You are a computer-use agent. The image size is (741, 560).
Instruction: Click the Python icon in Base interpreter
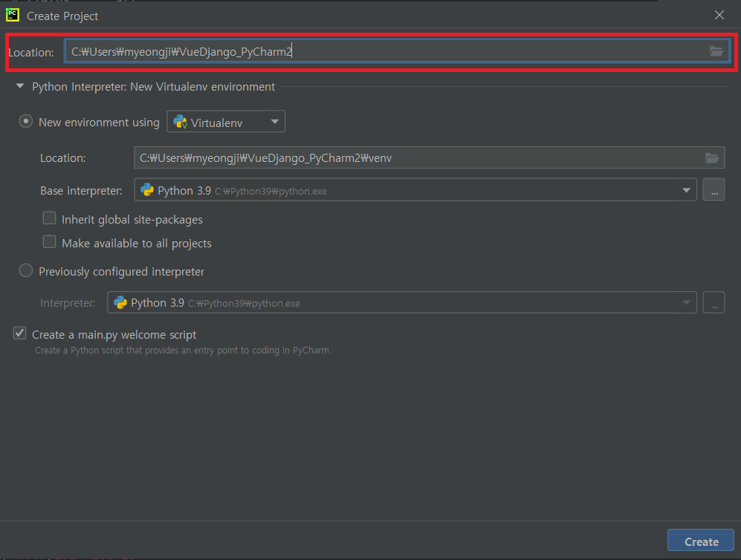pyautogui.click(x=147, y=190)
